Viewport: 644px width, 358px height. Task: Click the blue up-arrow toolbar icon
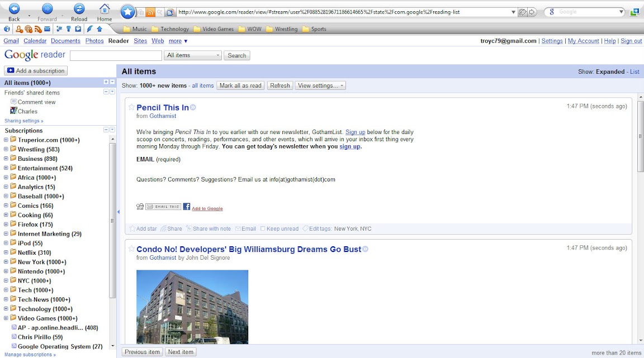(x=100, y=28)
